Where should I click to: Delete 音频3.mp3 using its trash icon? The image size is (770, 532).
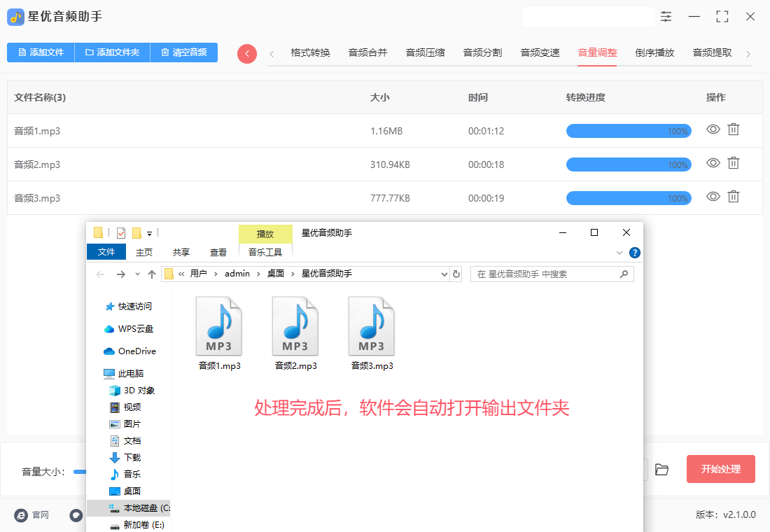point(733,197)
